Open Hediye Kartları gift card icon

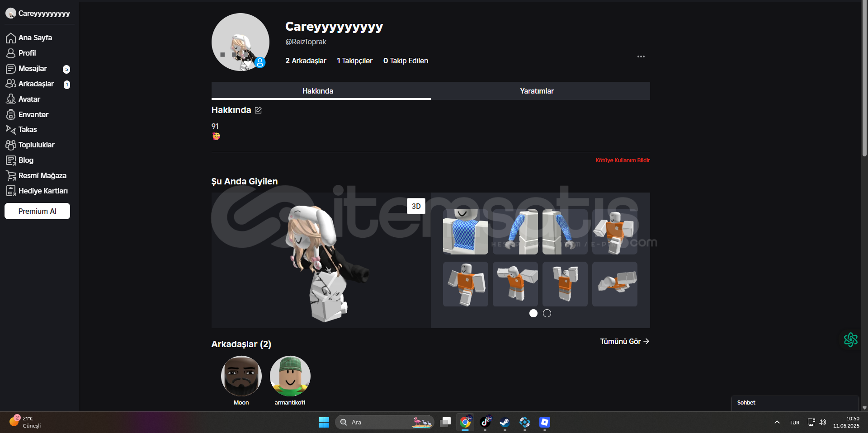pos(11,191)
